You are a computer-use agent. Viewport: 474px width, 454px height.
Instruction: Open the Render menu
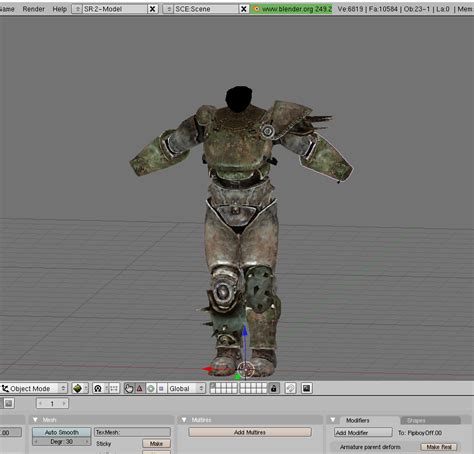34,9
